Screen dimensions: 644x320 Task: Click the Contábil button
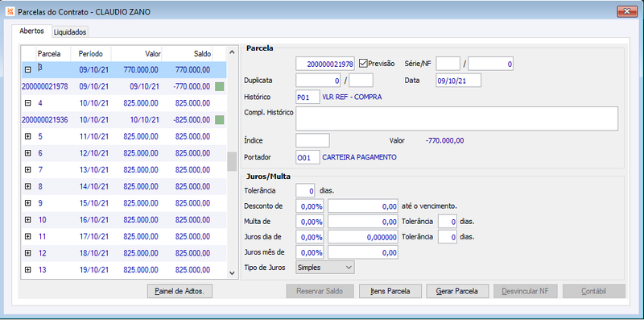pyautogui.click(x=594, y=291)
